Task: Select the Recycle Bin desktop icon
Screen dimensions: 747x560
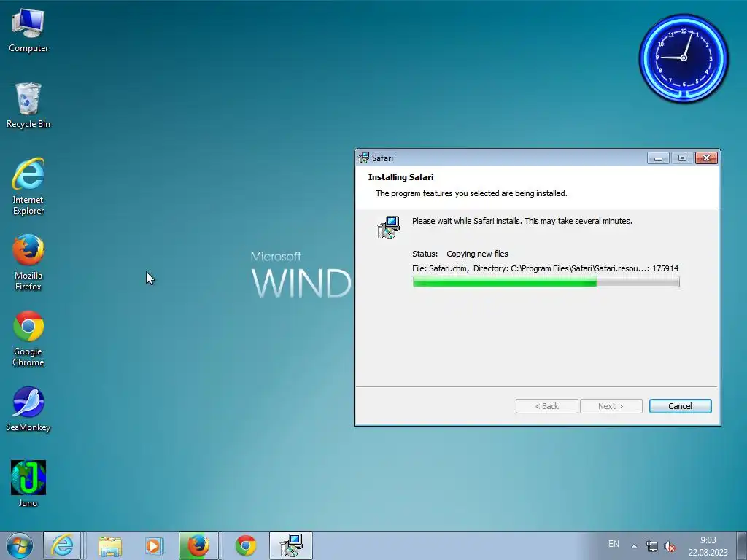Action: [x=28, y=105]
